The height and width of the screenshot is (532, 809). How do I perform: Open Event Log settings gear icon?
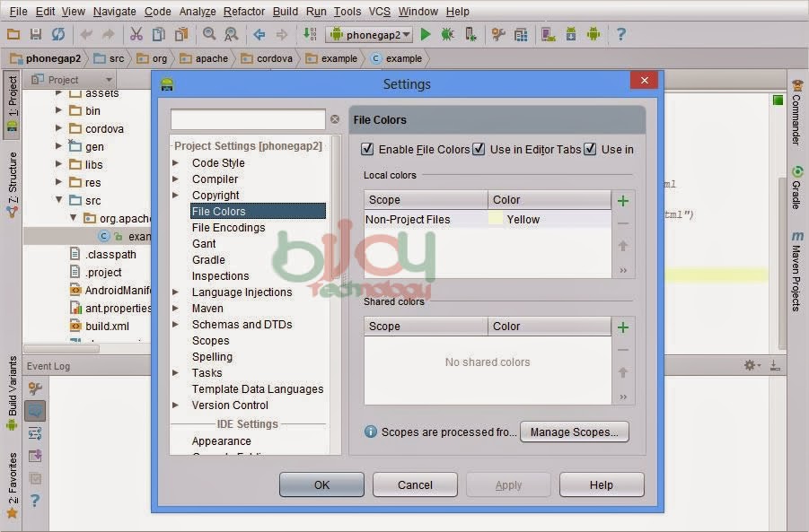(752, 365)
